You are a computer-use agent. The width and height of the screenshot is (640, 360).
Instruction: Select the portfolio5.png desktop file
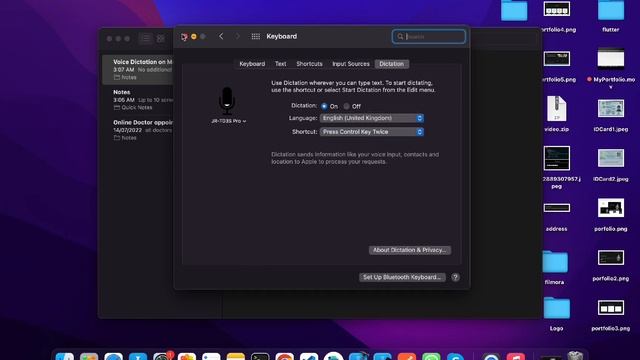[x=557, y=59]
